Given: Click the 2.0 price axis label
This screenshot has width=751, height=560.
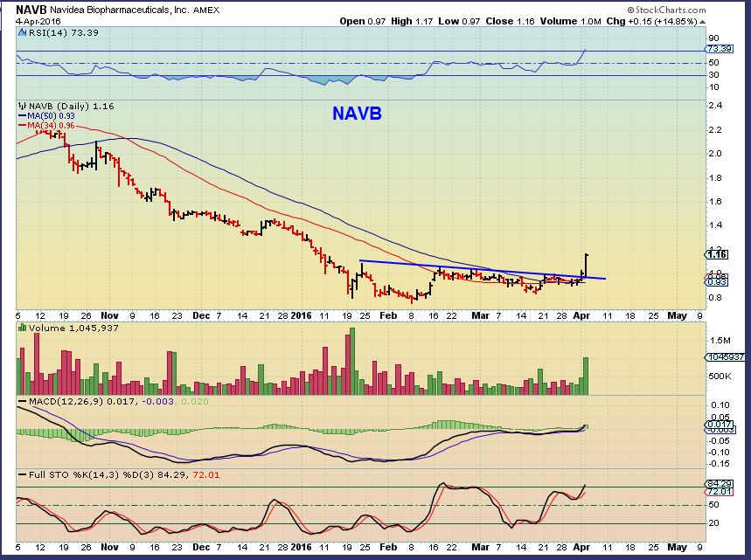Looking at the screenshot, I should tap(715, 153).
